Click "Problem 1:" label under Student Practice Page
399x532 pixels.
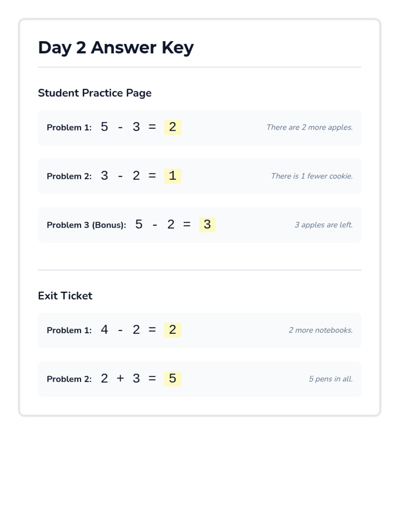pyautogui.click(x=69, y=128)
